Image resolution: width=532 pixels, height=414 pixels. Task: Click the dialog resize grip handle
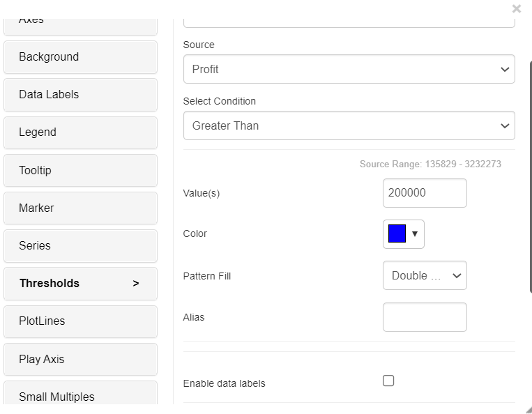528,410
